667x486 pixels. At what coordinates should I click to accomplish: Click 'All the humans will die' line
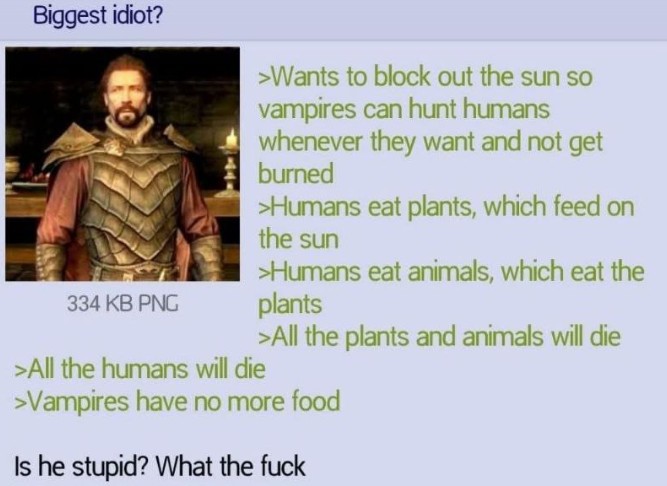click(x=140, y=369)
